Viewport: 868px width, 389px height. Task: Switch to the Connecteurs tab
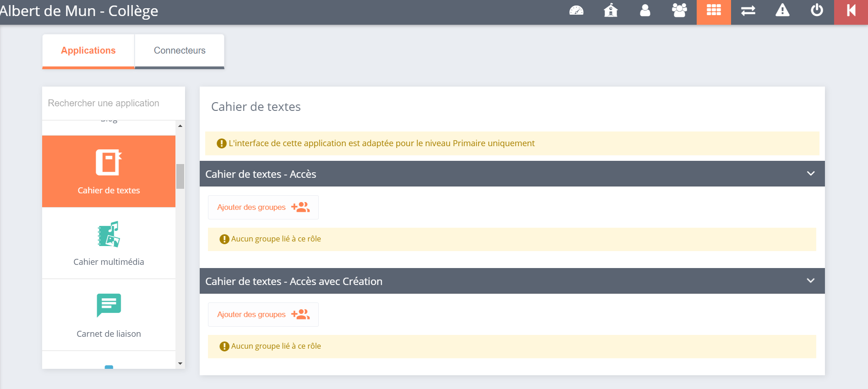coord(180,51)
